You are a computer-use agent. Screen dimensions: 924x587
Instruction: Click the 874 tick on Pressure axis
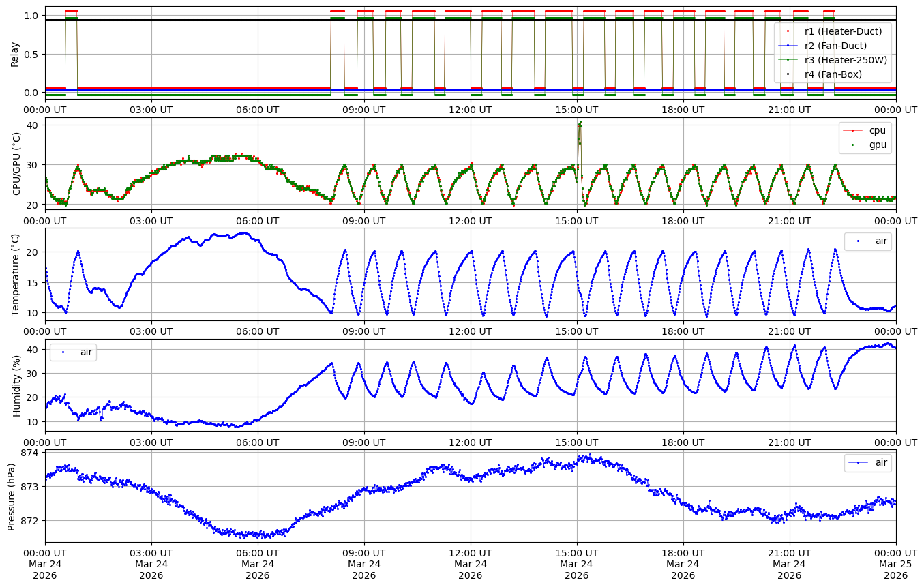pyautogui.click(x=33, y=453)
